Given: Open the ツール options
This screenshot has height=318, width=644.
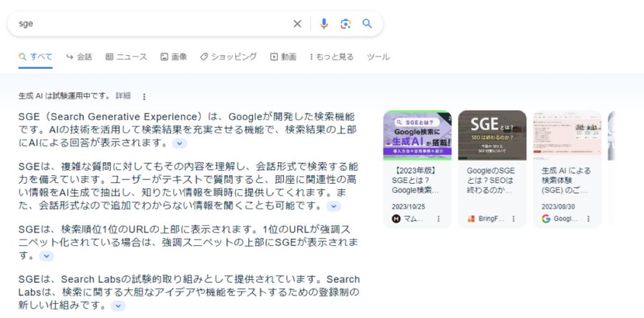Looking at the screenshot, I should 379,56.
